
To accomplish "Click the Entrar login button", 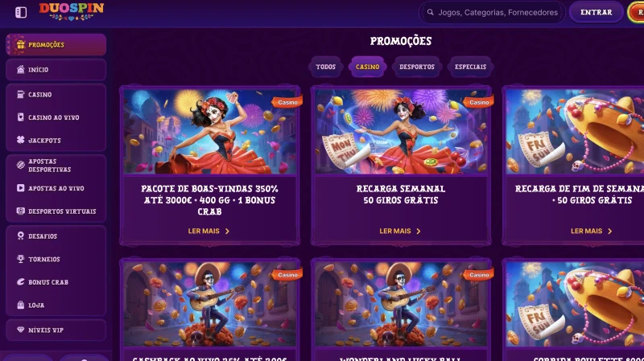I will (x=596, y=12).
